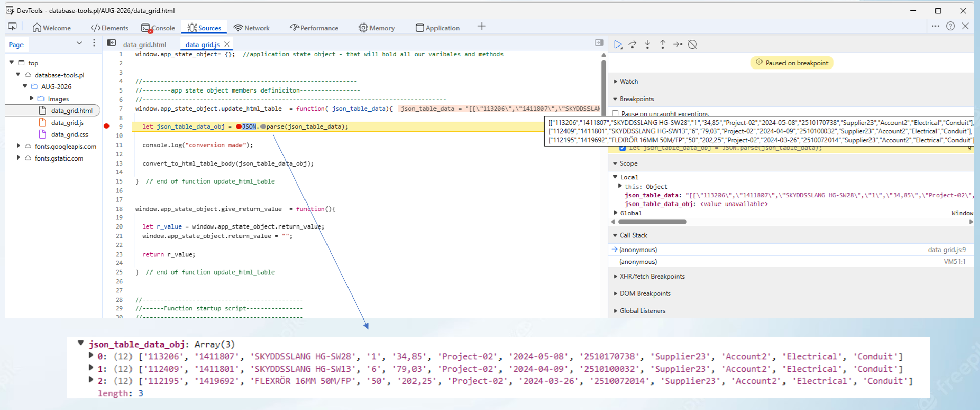Step into next function call
The image size is (980, 410).
point(647,44)
